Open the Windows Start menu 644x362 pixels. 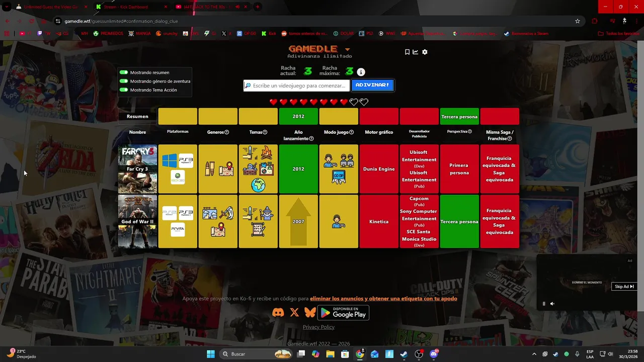pos(210,354)
